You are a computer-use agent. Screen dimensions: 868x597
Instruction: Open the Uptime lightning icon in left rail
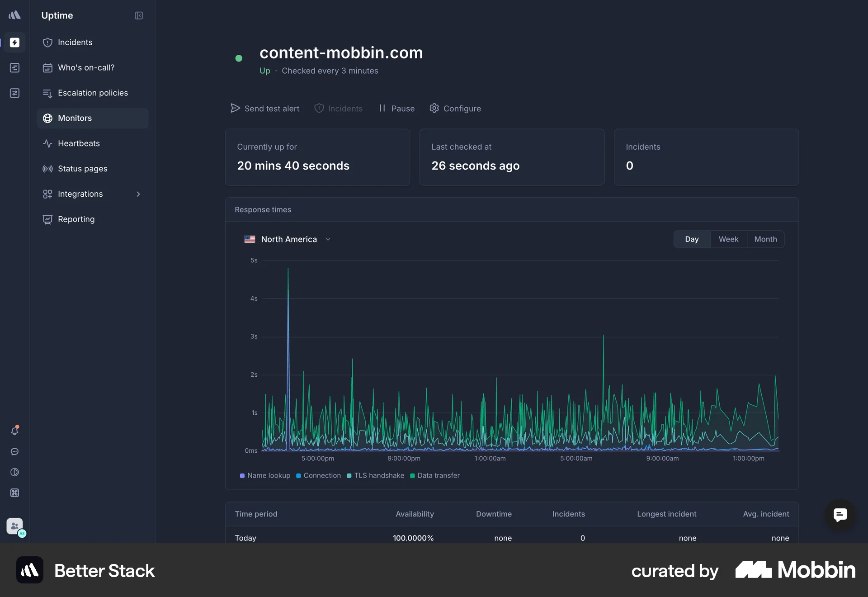15,43
